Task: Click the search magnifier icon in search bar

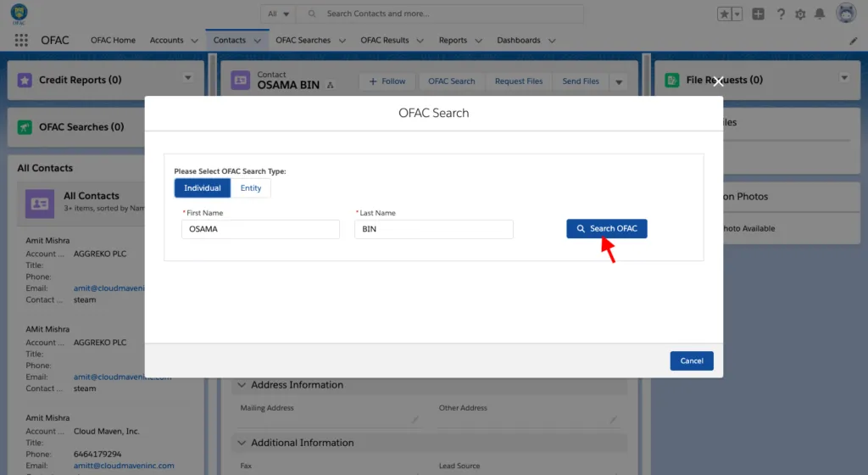Action: (312, 14)
